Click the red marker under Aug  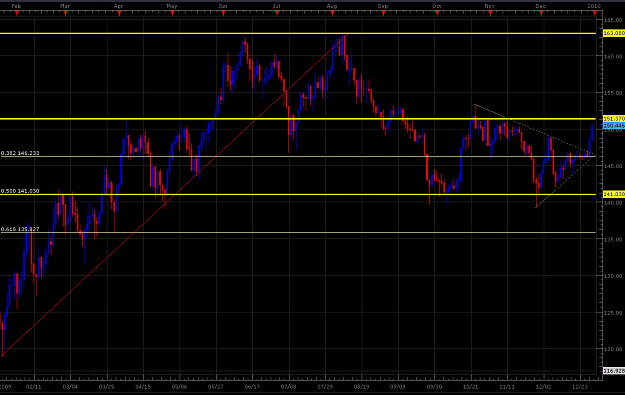click(x=332, y=14)
